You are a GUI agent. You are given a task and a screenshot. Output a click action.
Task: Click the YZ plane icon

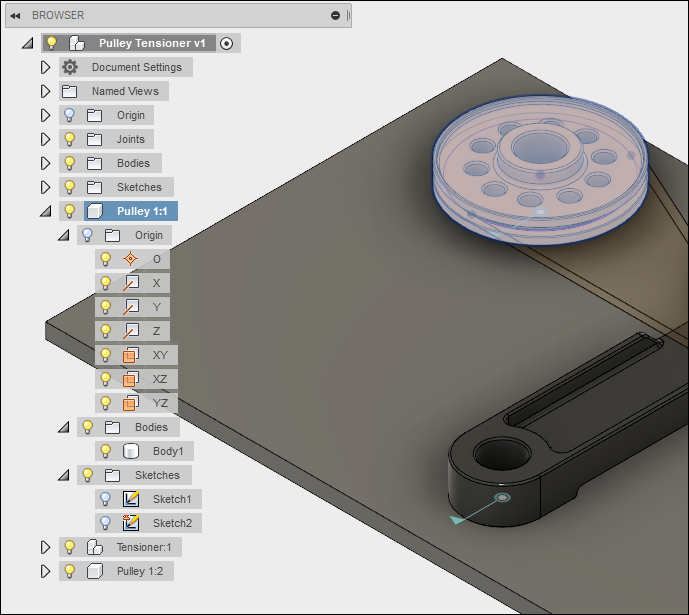tap(131, 403)
